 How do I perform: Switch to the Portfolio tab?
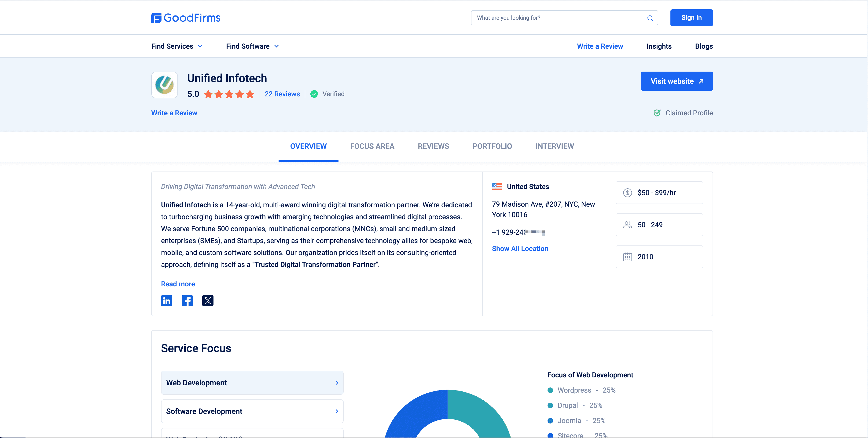[492, 146]
